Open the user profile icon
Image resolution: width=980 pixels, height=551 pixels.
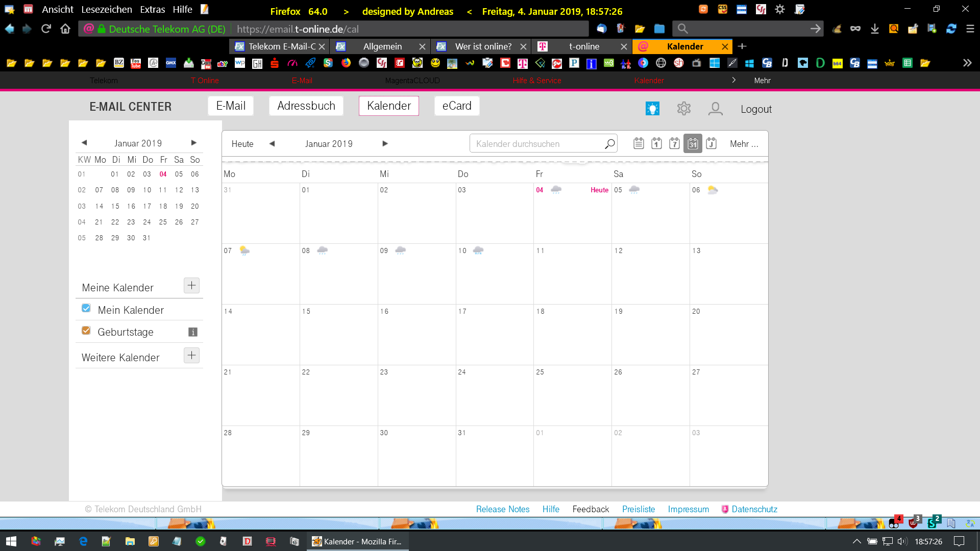[715, 108]
